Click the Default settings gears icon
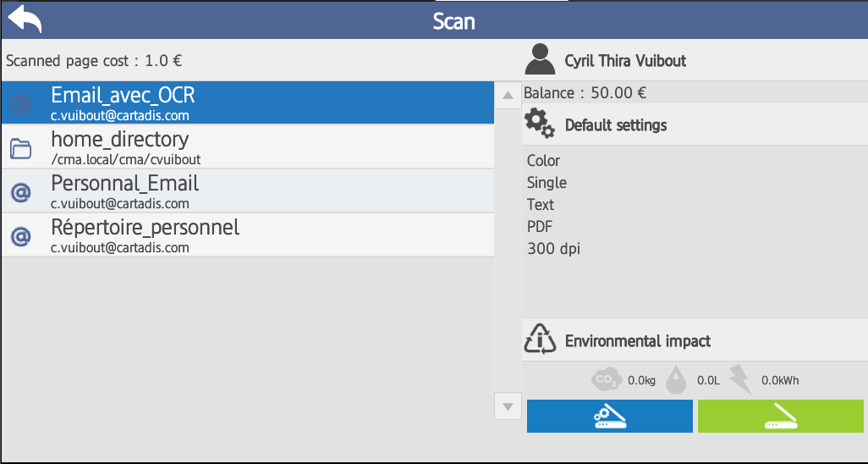 click(540, 124)
